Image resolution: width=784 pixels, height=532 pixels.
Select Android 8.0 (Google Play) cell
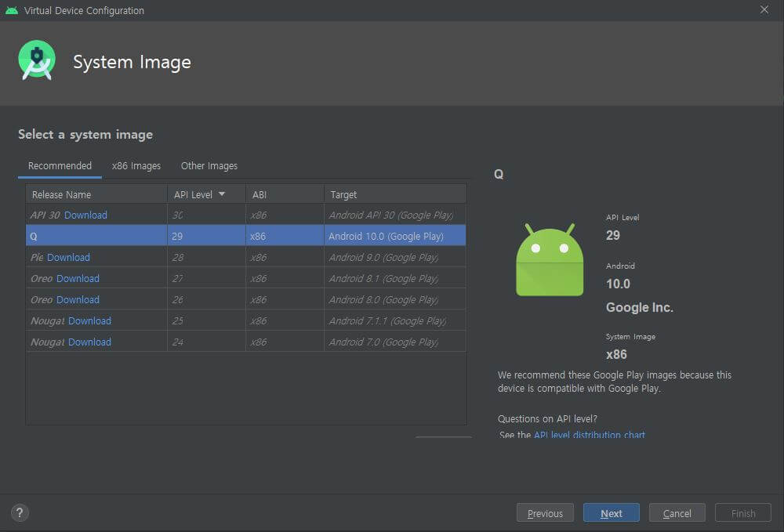[395, 300]
